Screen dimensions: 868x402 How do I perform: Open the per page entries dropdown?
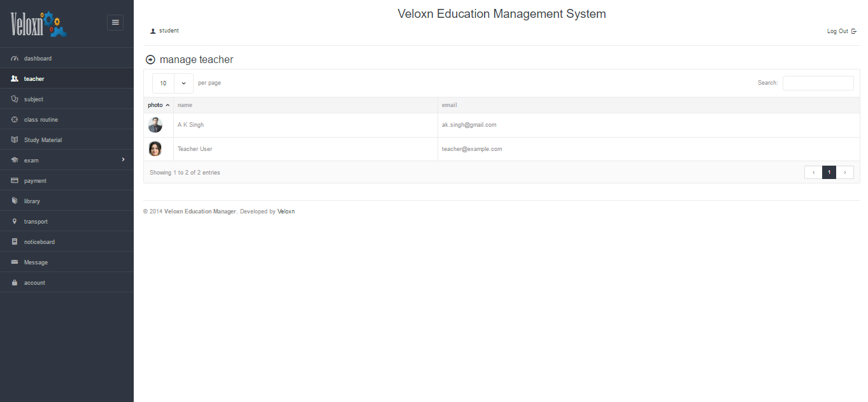pos(173,83)
